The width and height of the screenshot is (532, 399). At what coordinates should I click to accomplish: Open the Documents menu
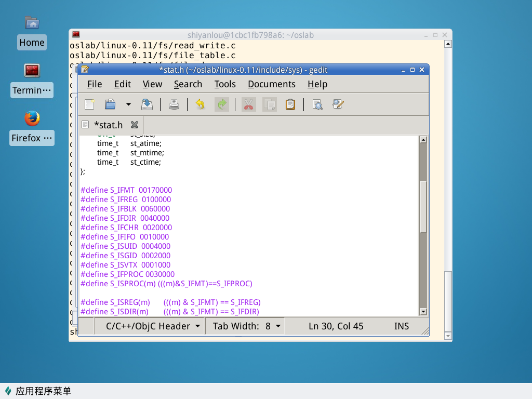[x=271, y=84]
